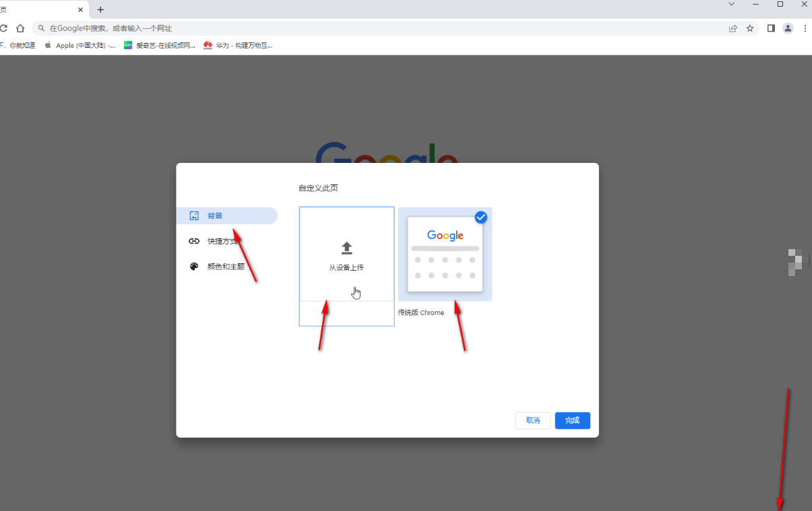Image resolution: width=812 pixels, height=511 pixels.
Task: Close the current tab
Action: click(x=81, y=9)
